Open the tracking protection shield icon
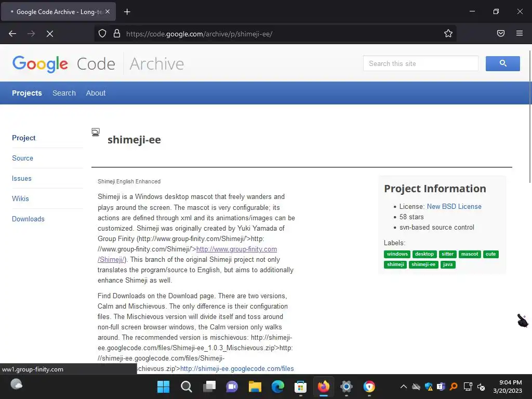Screen dimensions: 532x399 click(x=102, y=33)
